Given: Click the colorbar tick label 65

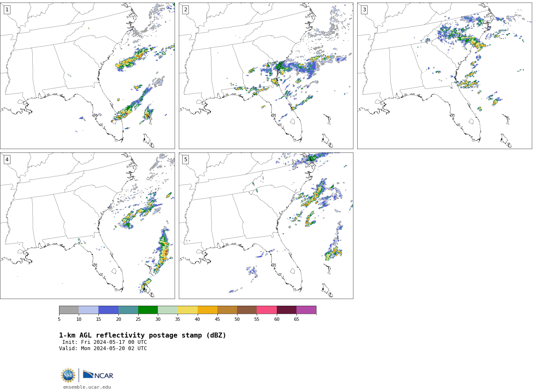Looking at the screenshot, I should pos(296,319).
